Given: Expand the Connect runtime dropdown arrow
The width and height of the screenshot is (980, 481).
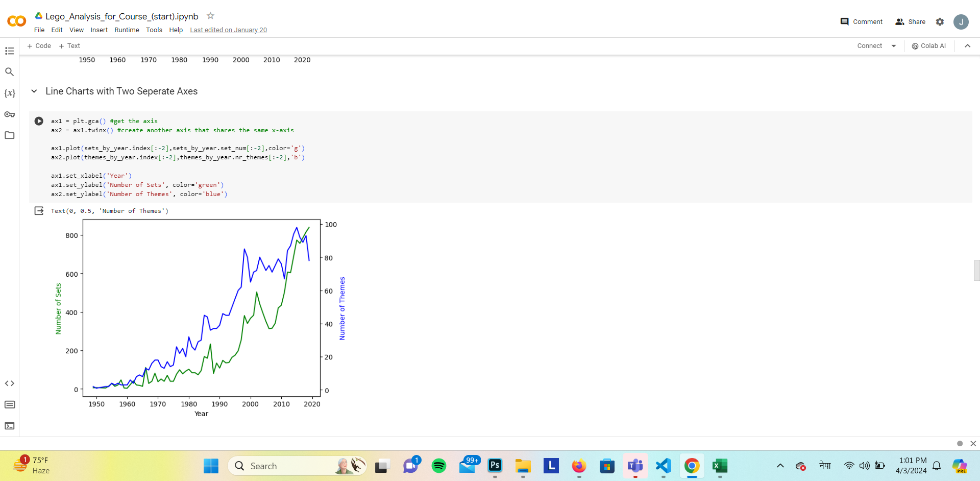Looking at the screenshot, I should [x=894, y=46].
